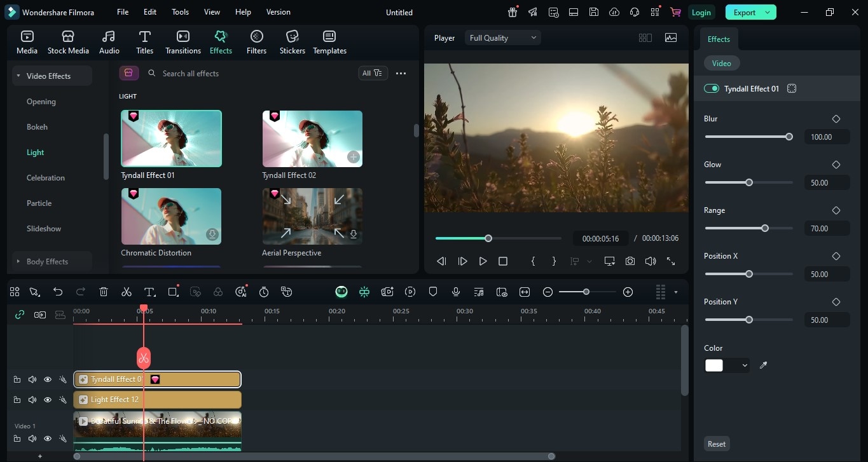Viewport: 868px width, 462px height.
Task: Step back one frame in player
Action: (442, 261)
